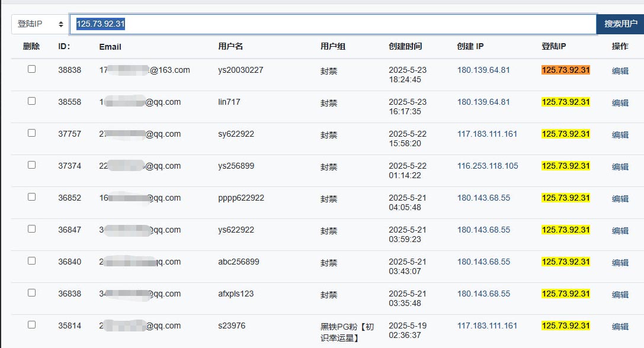This screenshot has width=644, height=348.
Task: Click 编辑 link for user ys20030227
Action: [620, 70]
